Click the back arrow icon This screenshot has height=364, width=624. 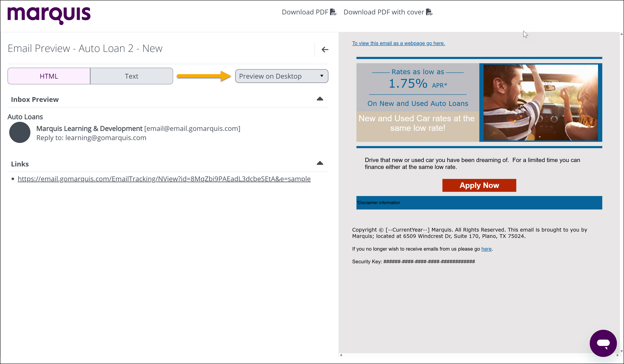point(325,50)
